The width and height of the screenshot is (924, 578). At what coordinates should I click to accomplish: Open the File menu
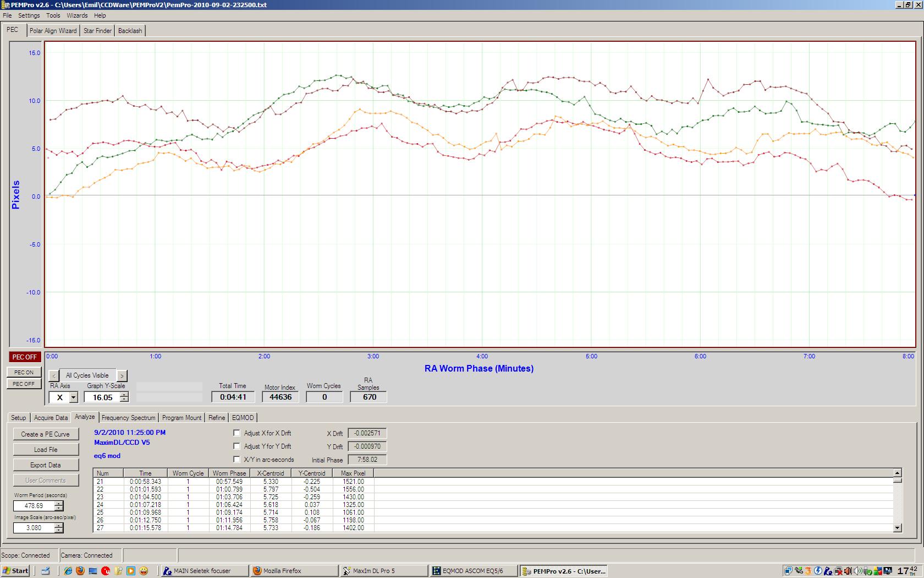pyautogui.click(x=7, y=15)
